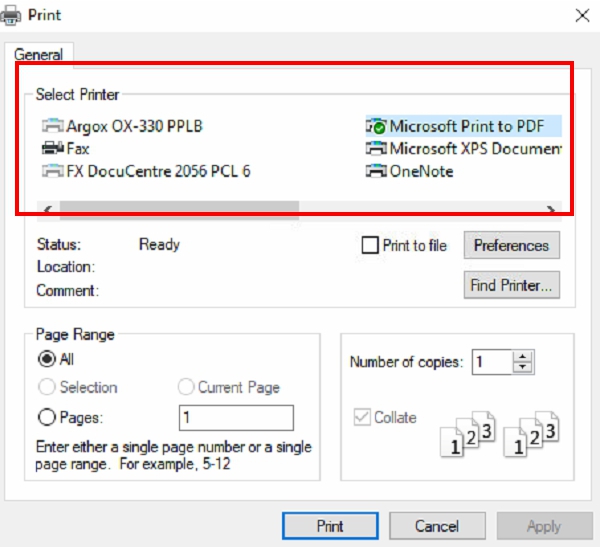Click the "Number of copies:" label
This screenshot has width=600, height=547.
point(406,362)
